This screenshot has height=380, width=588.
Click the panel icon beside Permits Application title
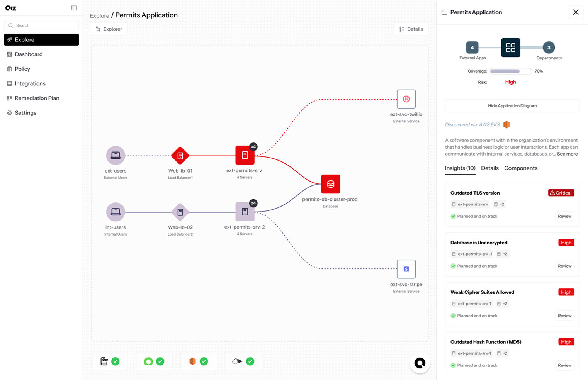point(444,12)
